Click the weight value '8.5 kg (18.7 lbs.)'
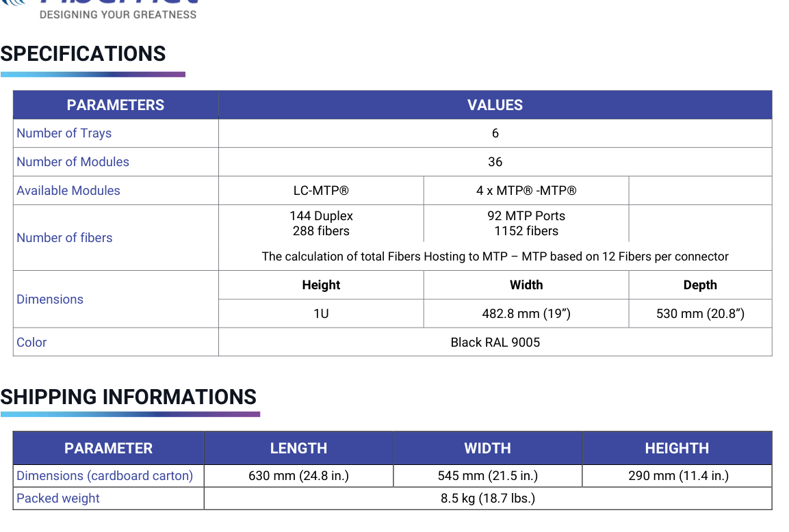 (x=488, y=498)
